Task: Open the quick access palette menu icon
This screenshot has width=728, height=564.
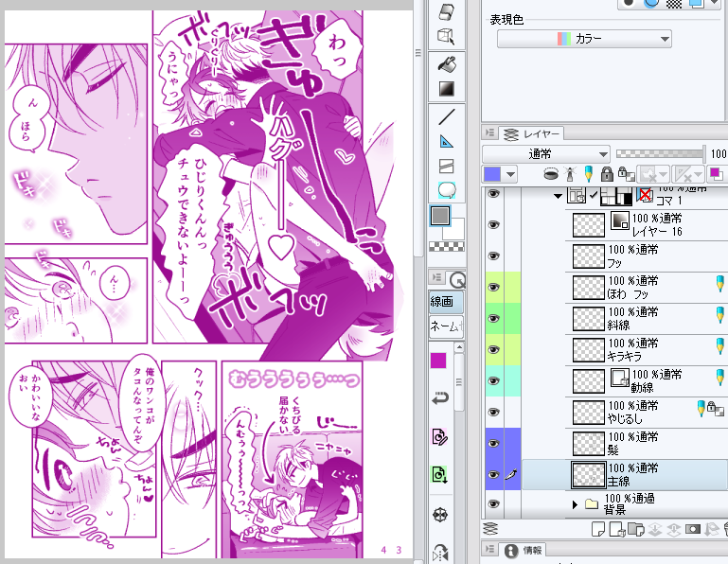Action: [x=436, y=277]
